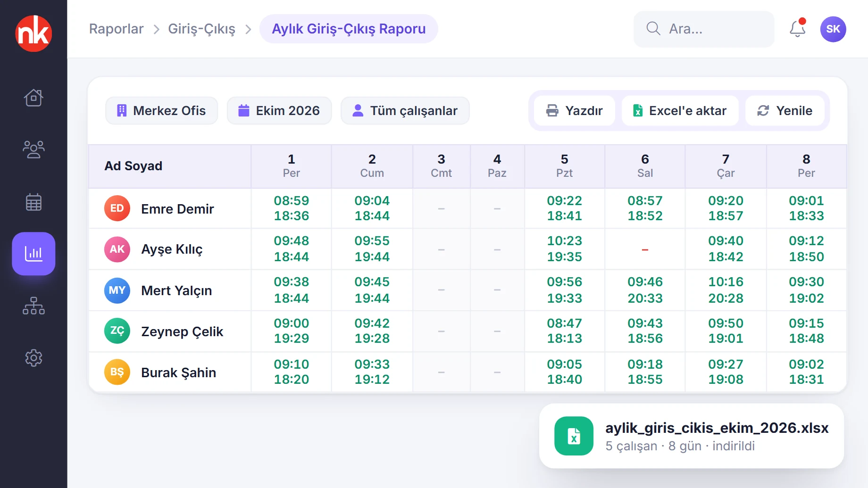This screenshot has height=488, width=868.
Task: Open the downloaded aylik_giris_cikis_ekim_2026.xlsx file name
Action: tap(717, 428)
